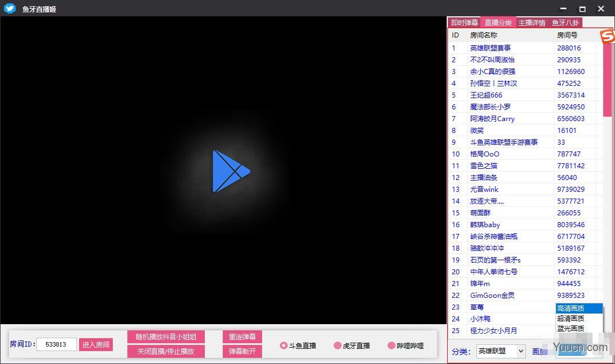Open the 主播详情 tab
Viewport: 615px width, 364px height.
point(531,22)
